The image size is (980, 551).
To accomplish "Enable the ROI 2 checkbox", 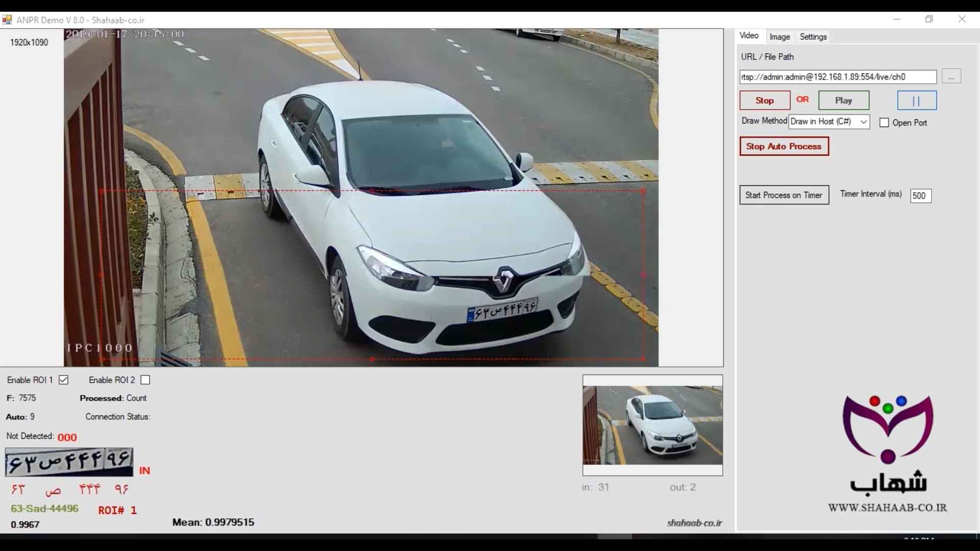I will pyautogui.click(x=145, y=380).
